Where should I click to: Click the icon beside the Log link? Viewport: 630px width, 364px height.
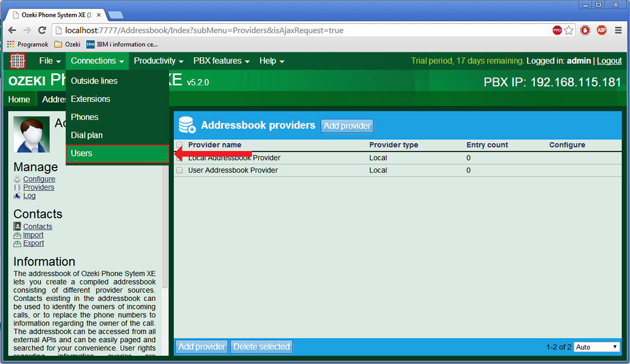18,196
